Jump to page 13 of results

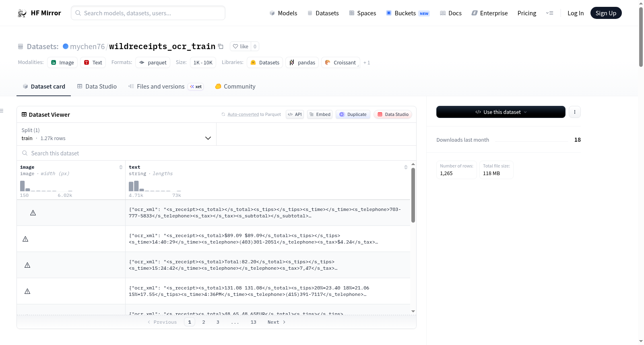(253, 322)
